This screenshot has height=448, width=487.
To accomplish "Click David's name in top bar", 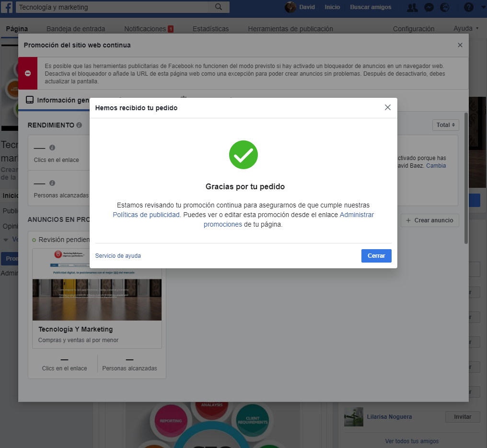I will coord(307,7).
